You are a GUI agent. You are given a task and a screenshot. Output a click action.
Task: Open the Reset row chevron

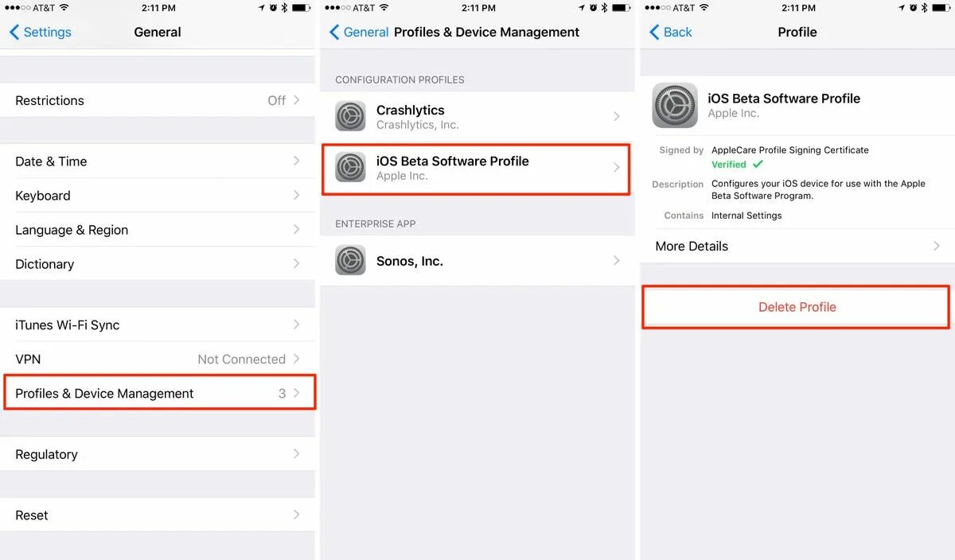[x=297, y=515]
